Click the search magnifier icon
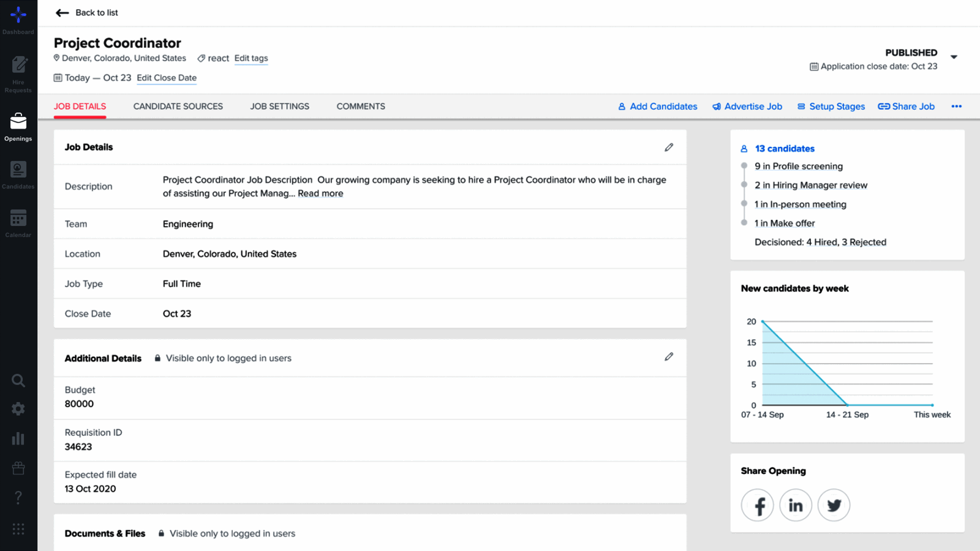This screenshot has width=980, height=551. (x=18, y=381)
